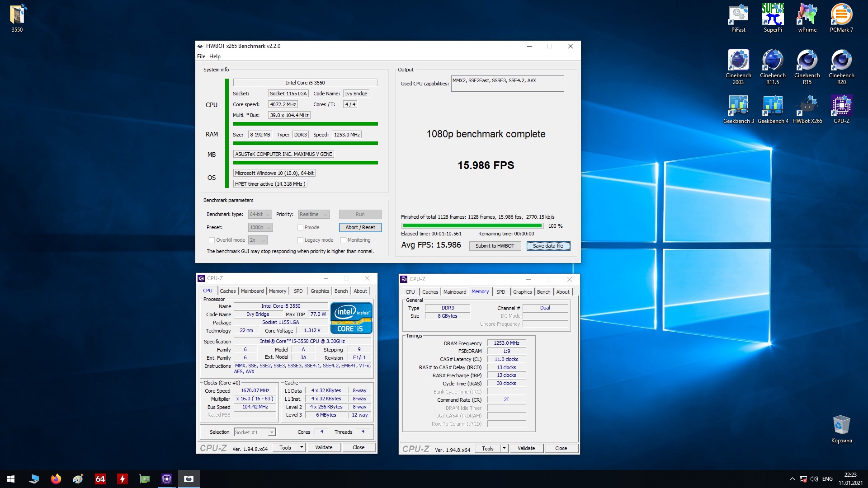868x488 pixels.
Task: Open Tools dropdown arrow in left CPU-Z
Action: (302, 447)
